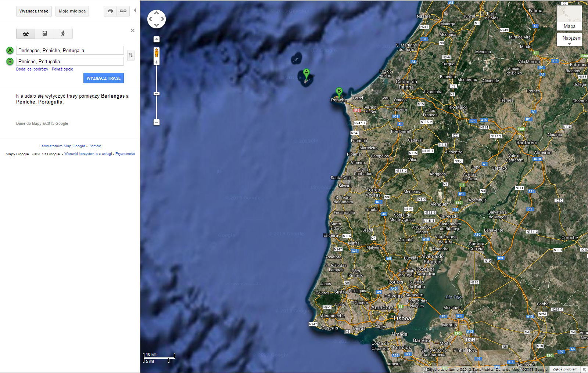Open the Moje miejsca tab

pyautogui.click(x=72, y=11)
